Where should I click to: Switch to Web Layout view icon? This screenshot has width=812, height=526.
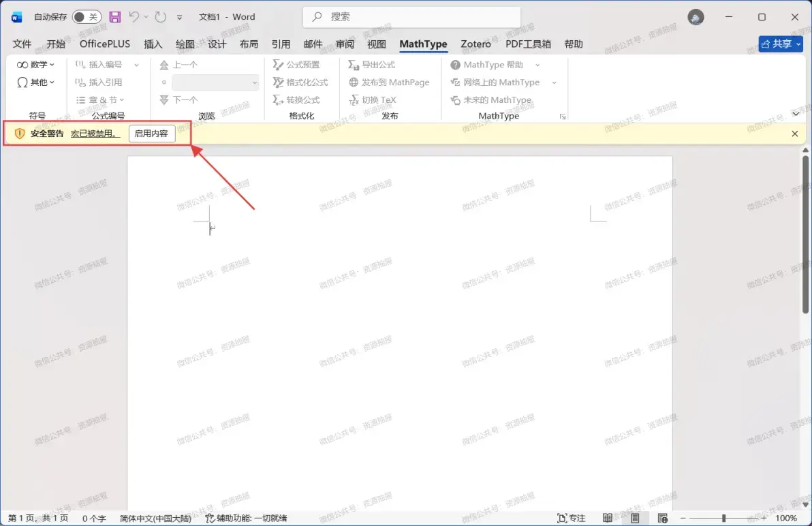pos(662,518)
